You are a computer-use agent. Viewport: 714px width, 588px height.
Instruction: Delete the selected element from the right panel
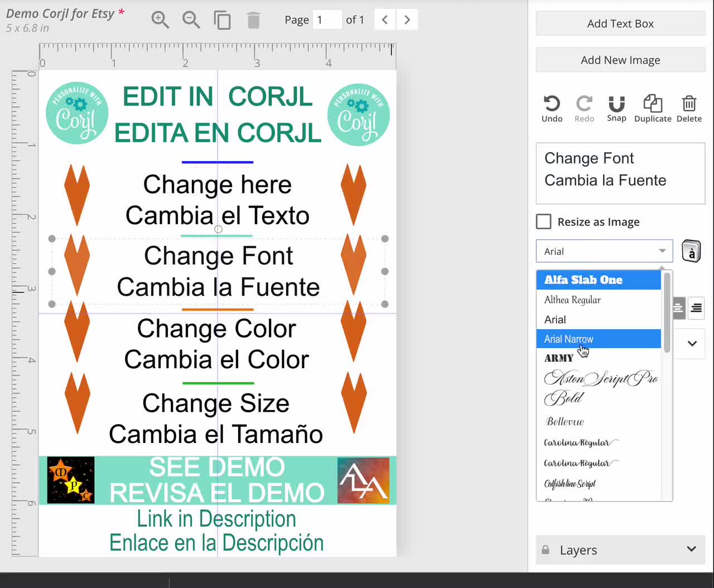689,108
